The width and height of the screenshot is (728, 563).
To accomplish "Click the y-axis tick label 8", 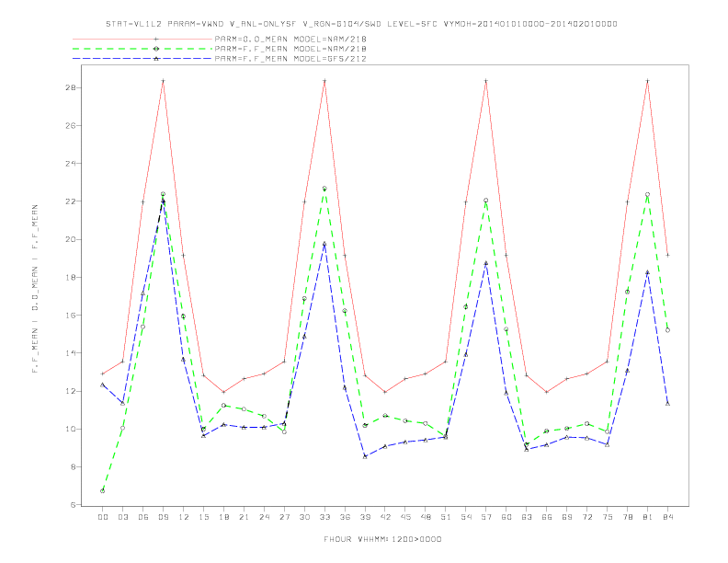I will 73,466.
